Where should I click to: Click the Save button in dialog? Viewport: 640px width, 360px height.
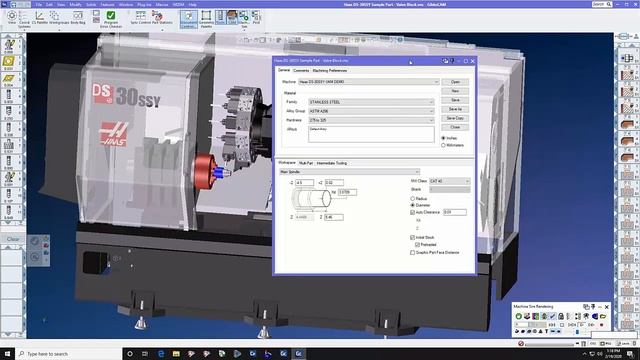tap(455, 100)
